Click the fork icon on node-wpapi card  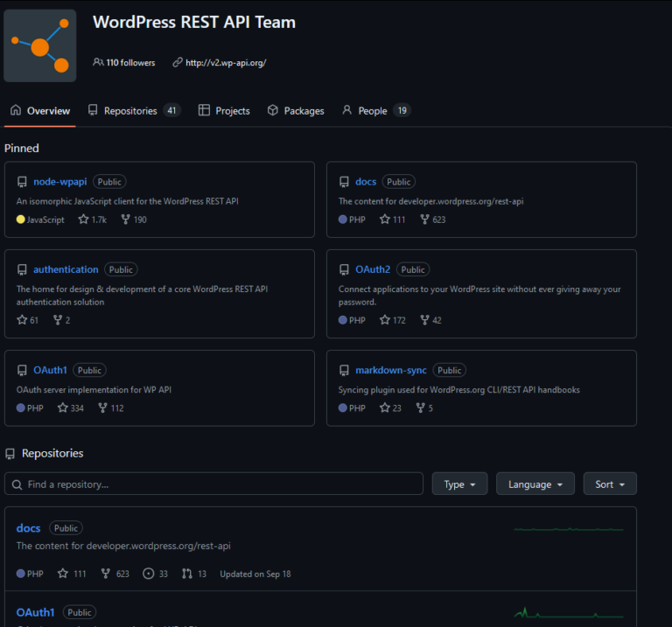[126, 219]
